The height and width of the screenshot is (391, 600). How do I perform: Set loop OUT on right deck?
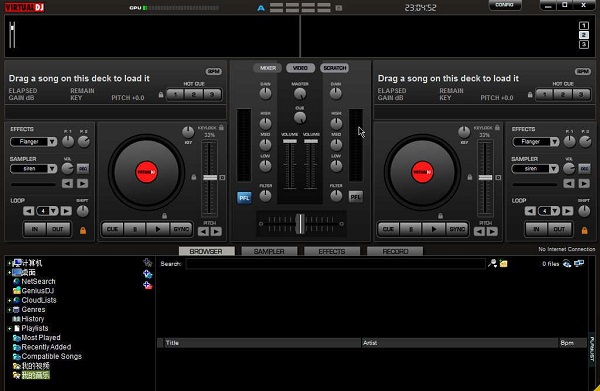point(559,229)
